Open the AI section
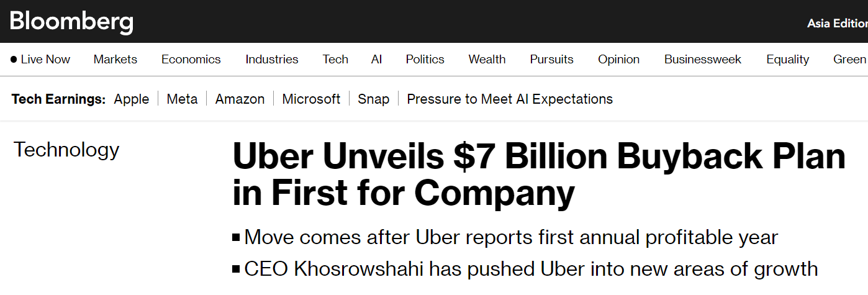This screenshot has height=295, width=868. 376,60
